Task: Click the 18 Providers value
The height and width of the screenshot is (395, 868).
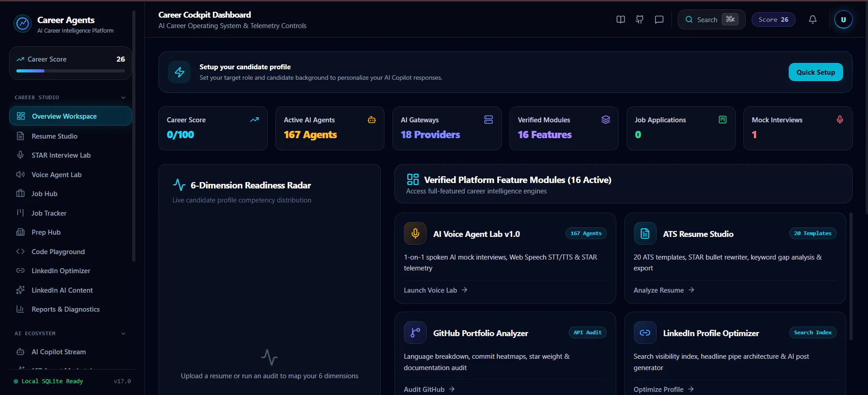Action: point(430,135)
